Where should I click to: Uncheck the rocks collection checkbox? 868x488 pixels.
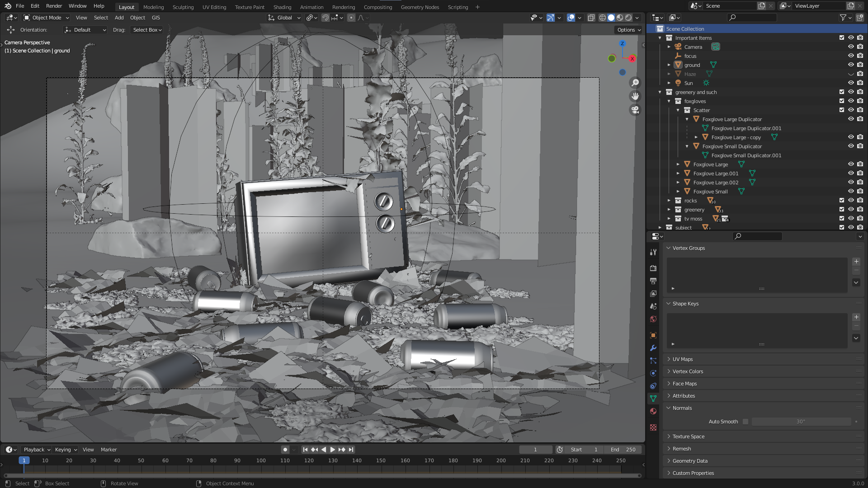click(x=842, y=201)
